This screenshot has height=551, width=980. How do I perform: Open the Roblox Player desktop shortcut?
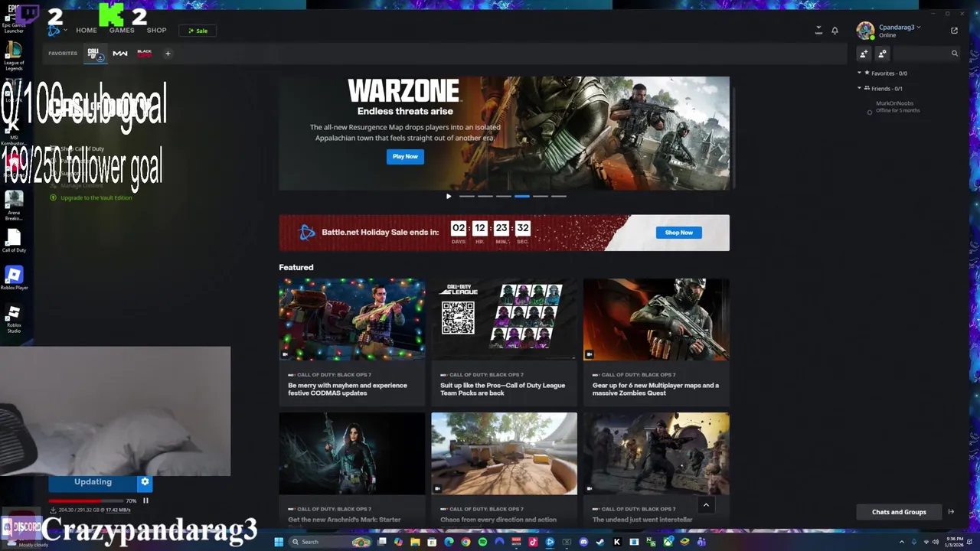click(x=14, y=278)
